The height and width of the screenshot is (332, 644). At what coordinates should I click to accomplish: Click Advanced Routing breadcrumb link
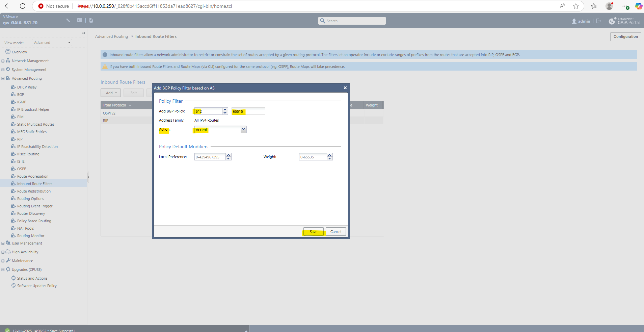[111, 36]
